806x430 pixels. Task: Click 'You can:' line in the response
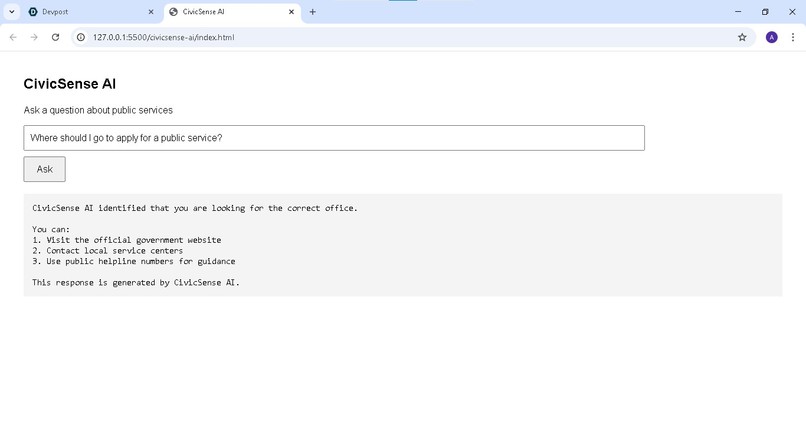(51, 229)
